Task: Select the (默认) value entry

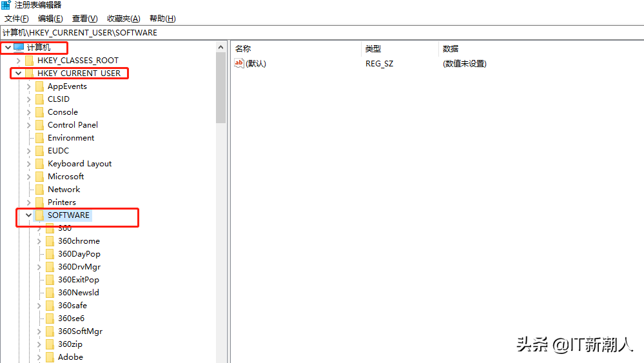Action: pos(256,64)
